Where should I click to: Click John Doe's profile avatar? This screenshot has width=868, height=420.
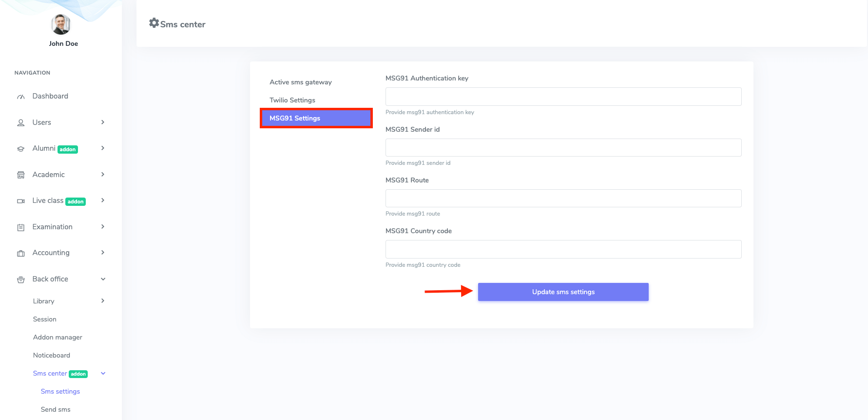(x=61, y=24)
